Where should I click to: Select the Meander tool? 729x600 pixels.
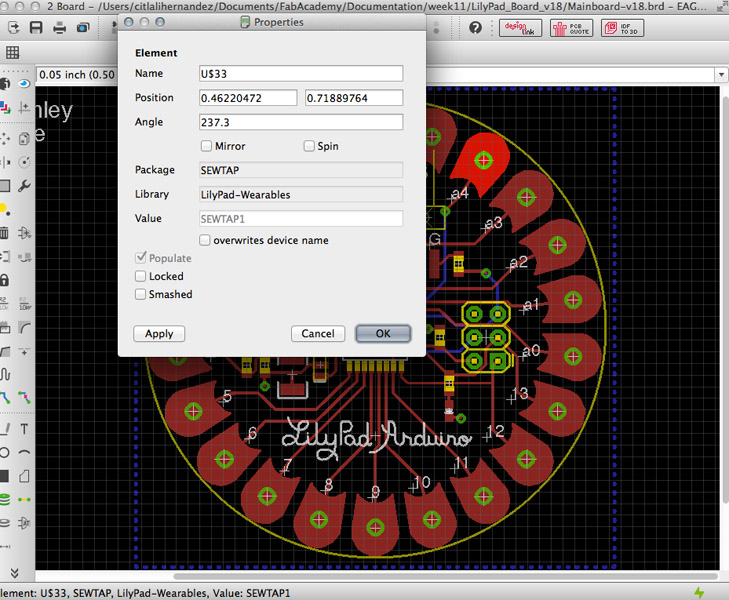tap(5, 374)
